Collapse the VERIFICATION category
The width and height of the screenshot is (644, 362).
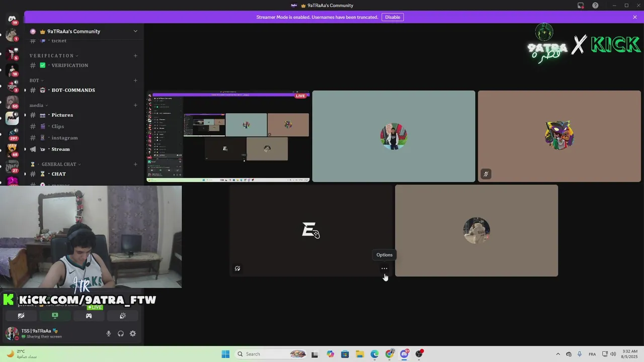54,56
